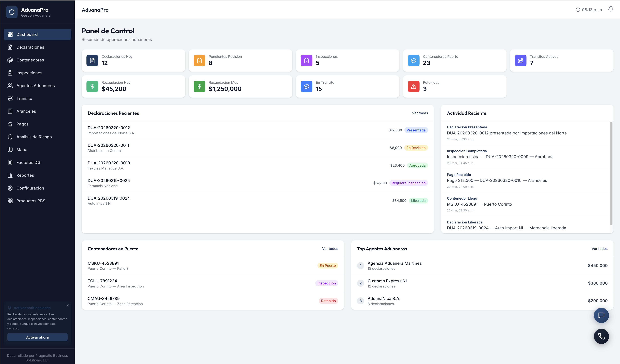
Task: Select Contenedores in the sidebar
Action: click(30, 60)
